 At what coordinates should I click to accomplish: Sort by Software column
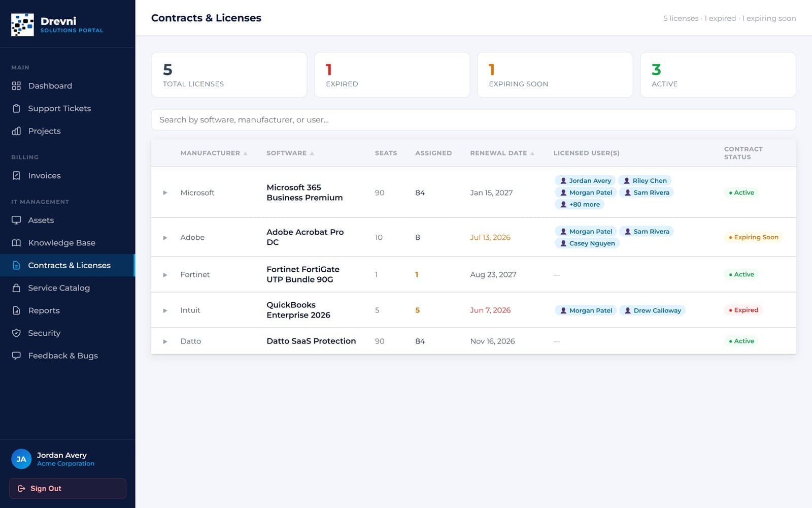click(x=290, y=153)
